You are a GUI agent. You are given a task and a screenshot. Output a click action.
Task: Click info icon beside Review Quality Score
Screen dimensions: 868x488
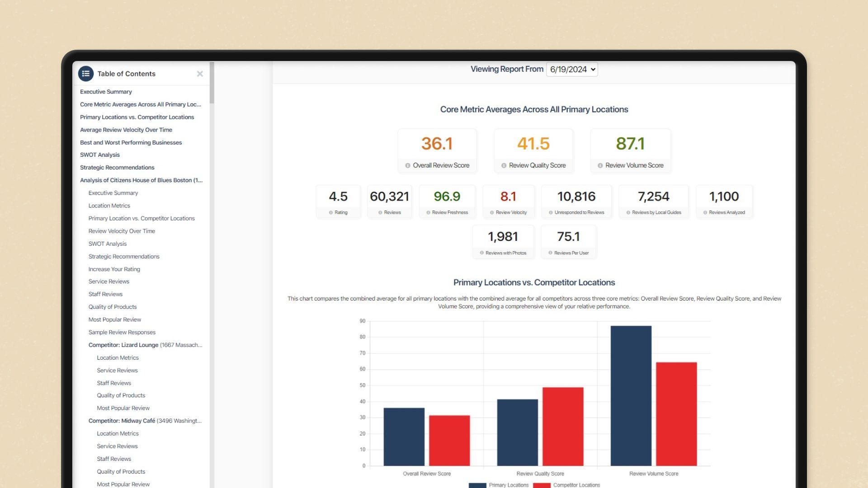click(504, 166)
